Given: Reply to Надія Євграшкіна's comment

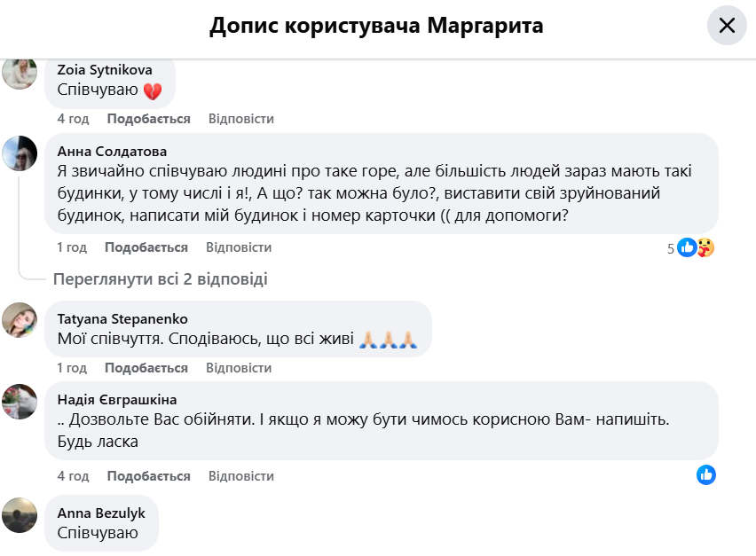Looking at the screenshot, I should pyautogui.click(x=240, y=476).
